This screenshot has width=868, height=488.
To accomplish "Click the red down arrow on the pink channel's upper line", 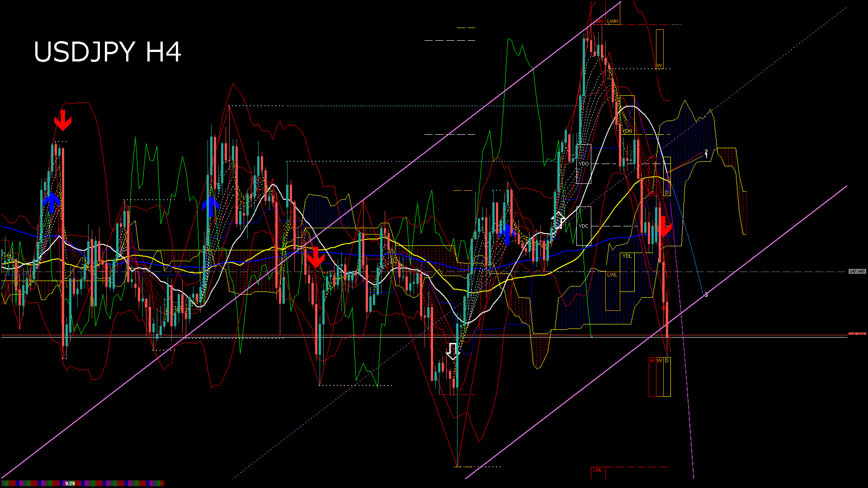I will [x=315, y=257].
